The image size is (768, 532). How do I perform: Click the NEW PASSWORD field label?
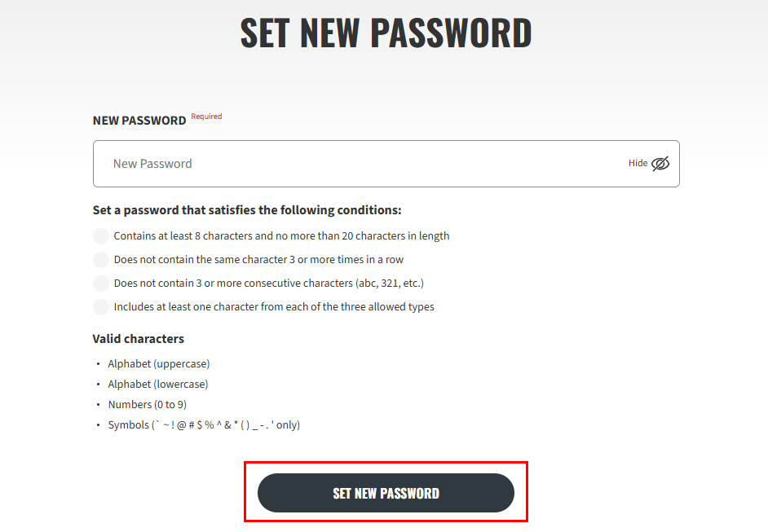[x=139, y=121]
